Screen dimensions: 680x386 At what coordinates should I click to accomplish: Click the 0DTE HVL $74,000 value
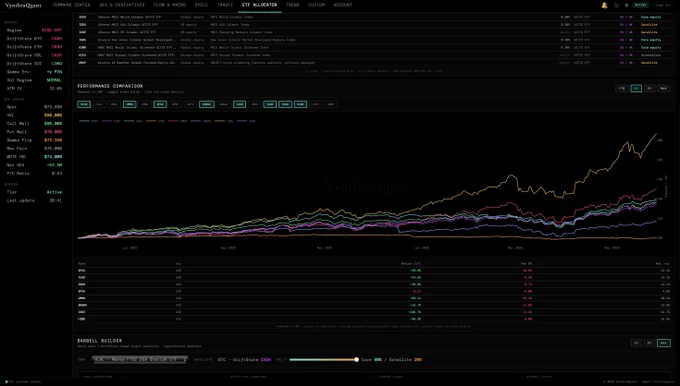[53, 157]
